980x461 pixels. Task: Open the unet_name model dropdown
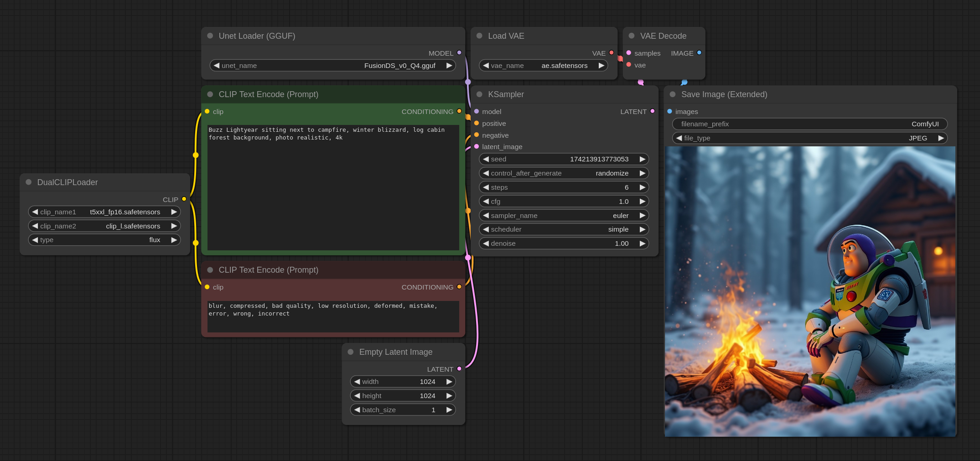333,66
